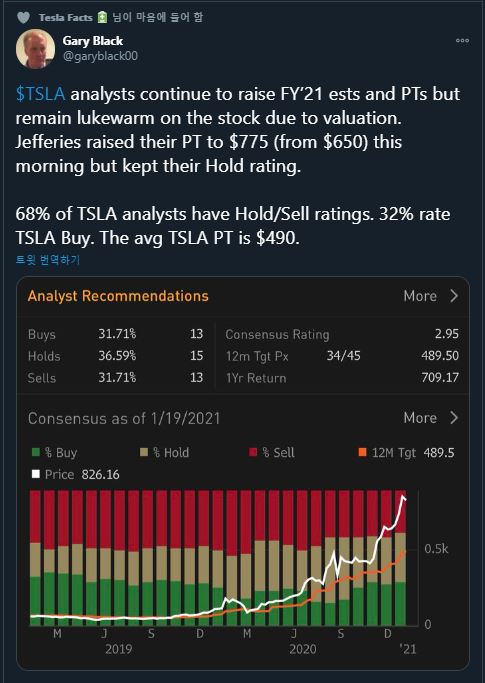Image resolution: width=485 pixels, height=683 pixels.
Task: Open the $TSLA cashtag link
Action: click(x=40, y=94)
